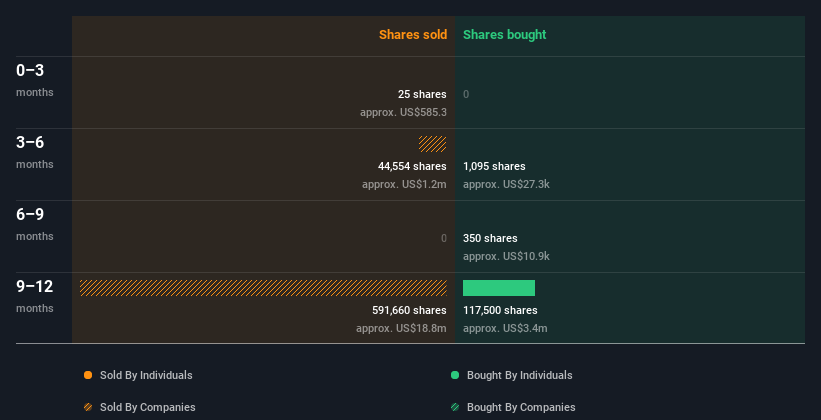The image size is (821, 420).
Task: Click the orange Sold By Individuals legend dot
Action: pos(88,375)
